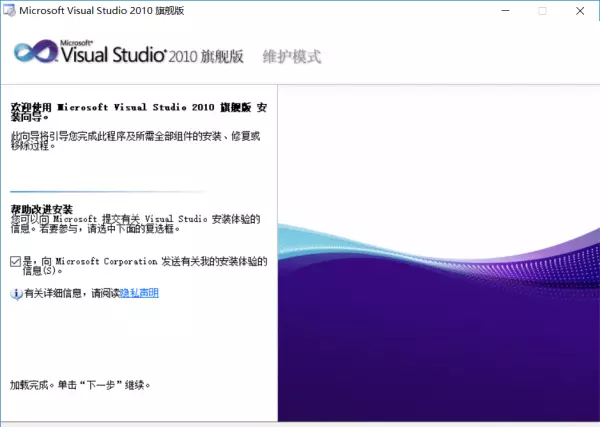Click the 帮助改进安装 heading
This screenshot has height=427, width=600.
(x=42, y=209)
